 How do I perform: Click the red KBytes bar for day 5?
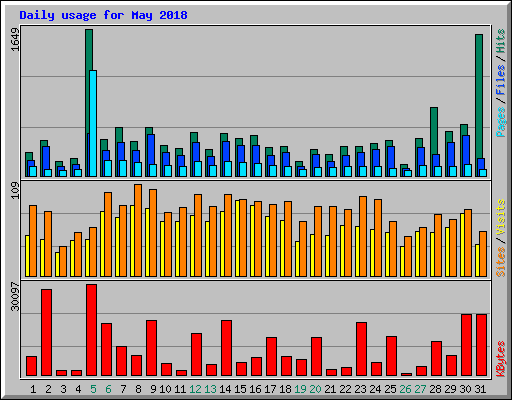click(91, 330)
